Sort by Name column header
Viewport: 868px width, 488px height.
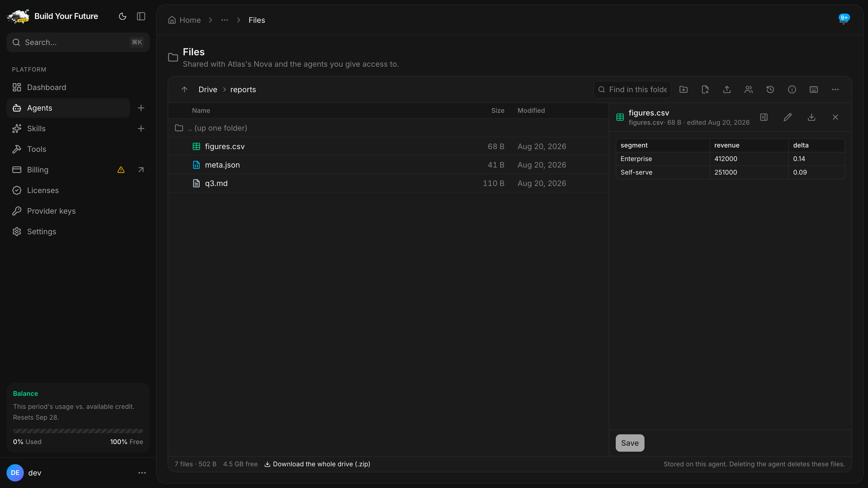201,110
